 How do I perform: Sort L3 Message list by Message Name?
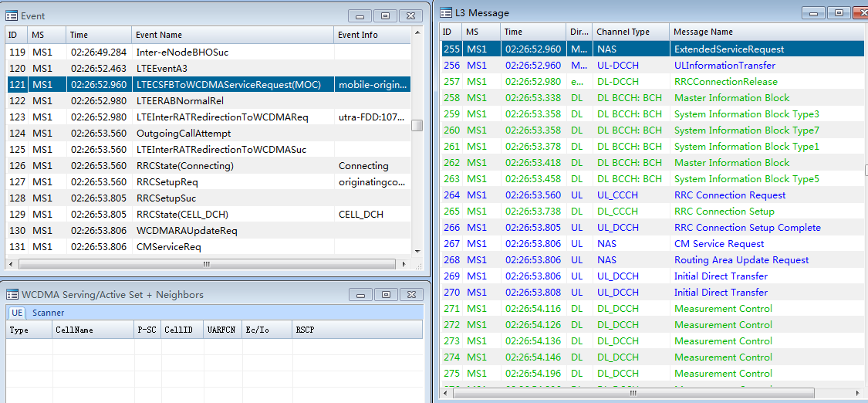click(765, 32)
